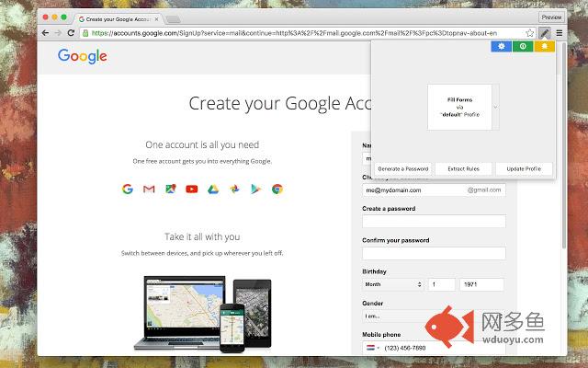Viewport: 588px width, 368px height.
Task: Click the pencil form-filler extension icon
Action: click(x=545, y=32)
